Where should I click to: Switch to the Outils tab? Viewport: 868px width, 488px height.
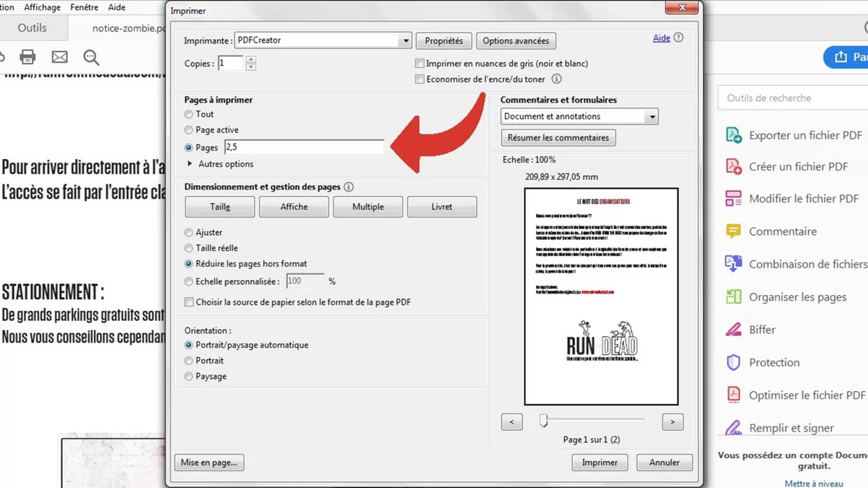point(32,27)
